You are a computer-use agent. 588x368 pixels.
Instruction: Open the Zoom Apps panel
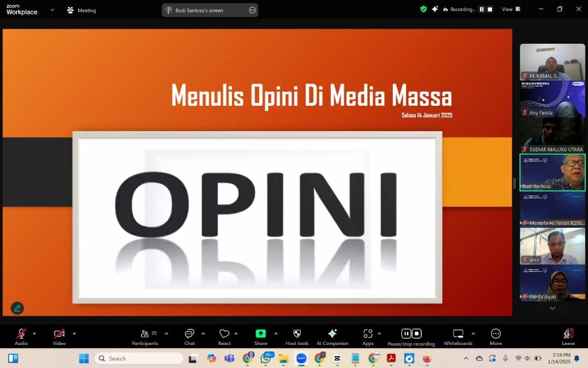(368, 335)
